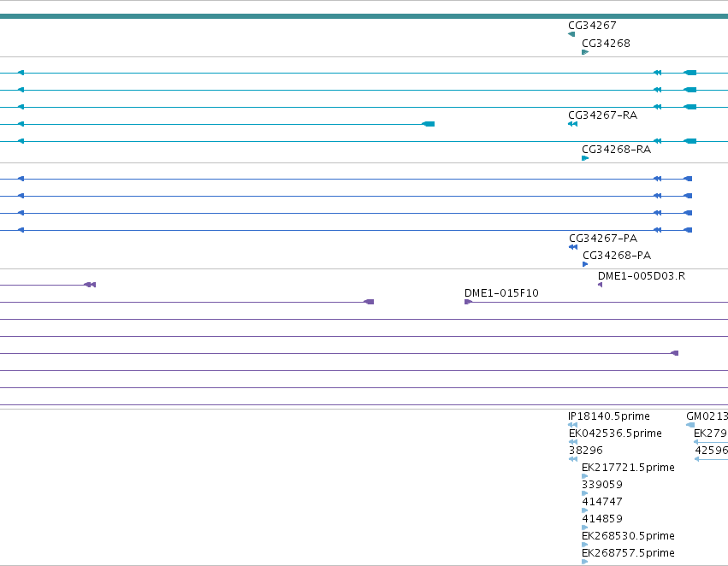Click the DME1-005D03.R arrow glyph
The image size is (728, 566).
[x=601, y=285]
